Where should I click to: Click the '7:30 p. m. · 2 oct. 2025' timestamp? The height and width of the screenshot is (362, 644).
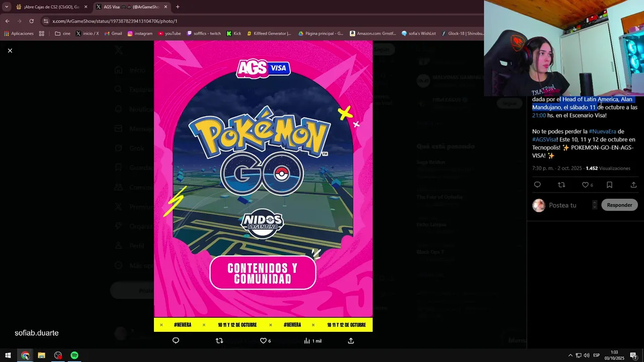coord(556,168)
